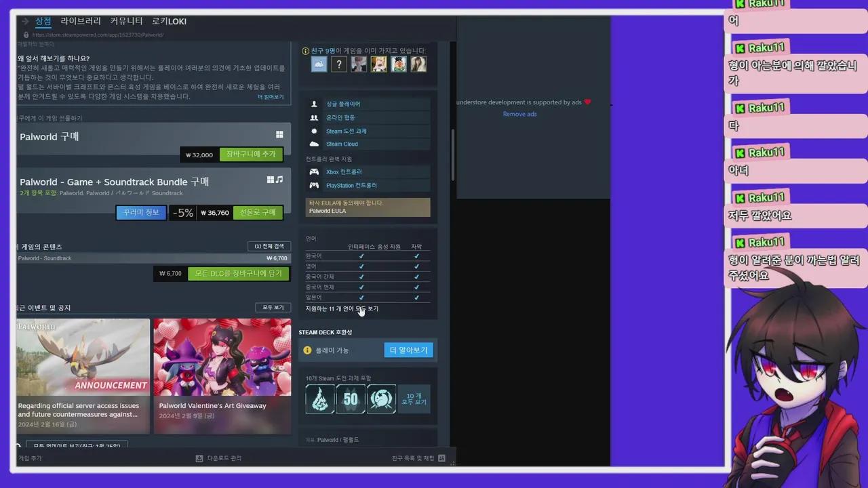Open the Palworld EULA notice

pyautogui.click(x=368, y=207)
